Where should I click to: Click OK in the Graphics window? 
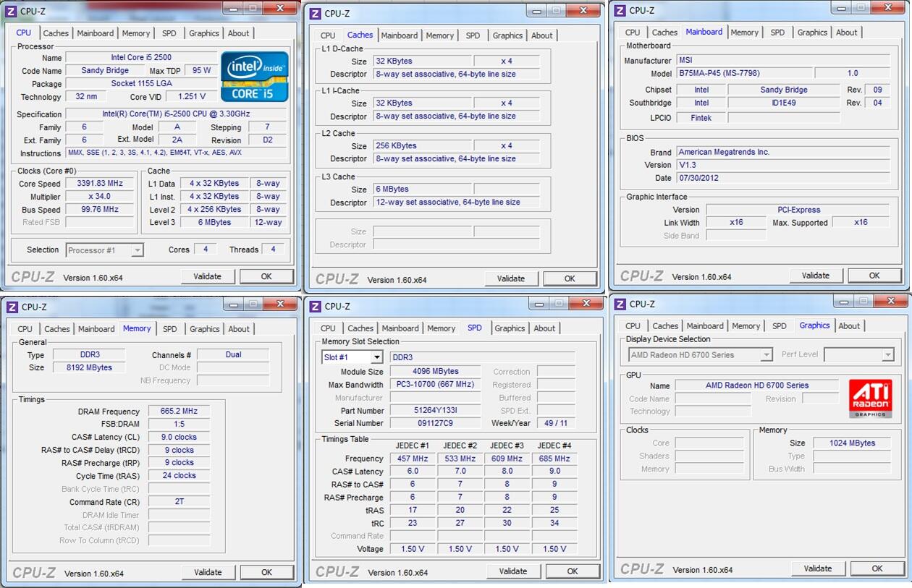point(877,568)
